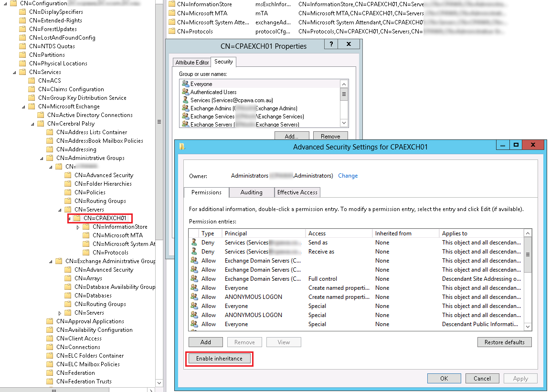
Task: Click the CN=InformationStore folder icon in right list
Action: [172, 4]
